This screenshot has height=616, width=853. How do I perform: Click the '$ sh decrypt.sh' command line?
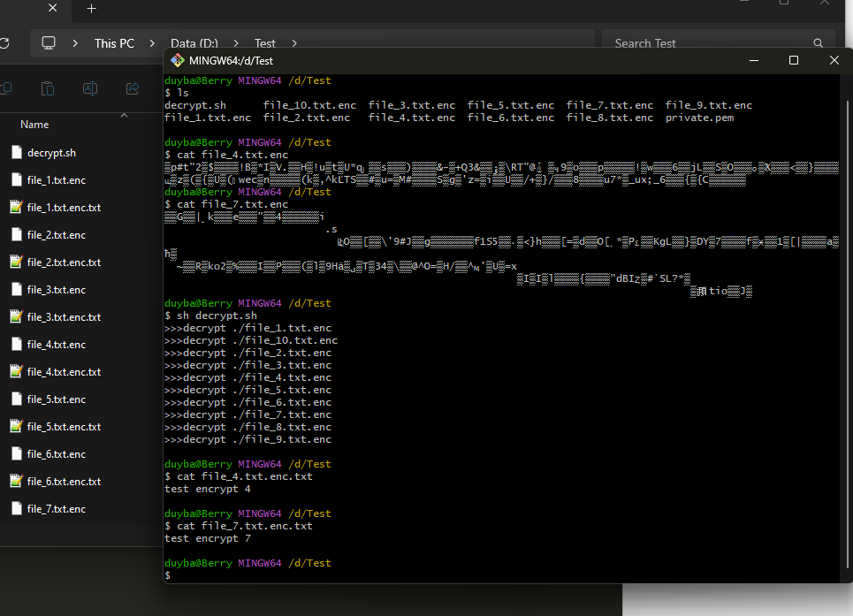point(210,316)
